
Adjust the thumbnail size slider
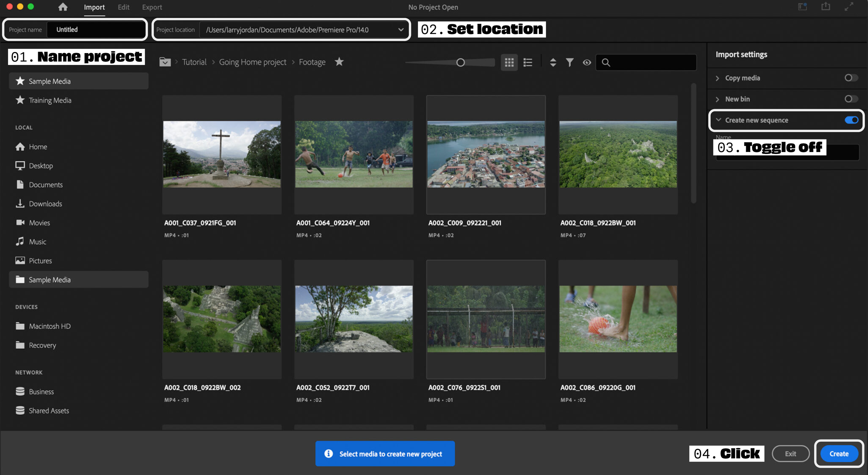pos(460,62)
